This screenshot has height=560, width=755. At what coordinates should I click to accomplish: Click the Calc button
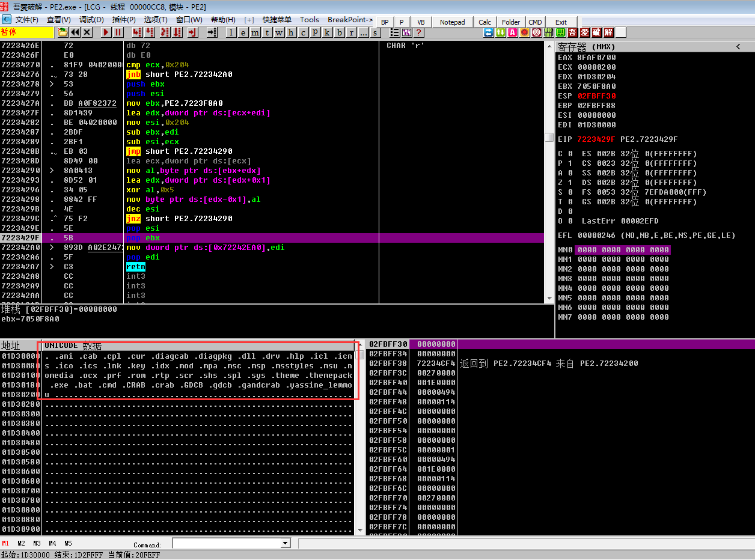point(485,22)
